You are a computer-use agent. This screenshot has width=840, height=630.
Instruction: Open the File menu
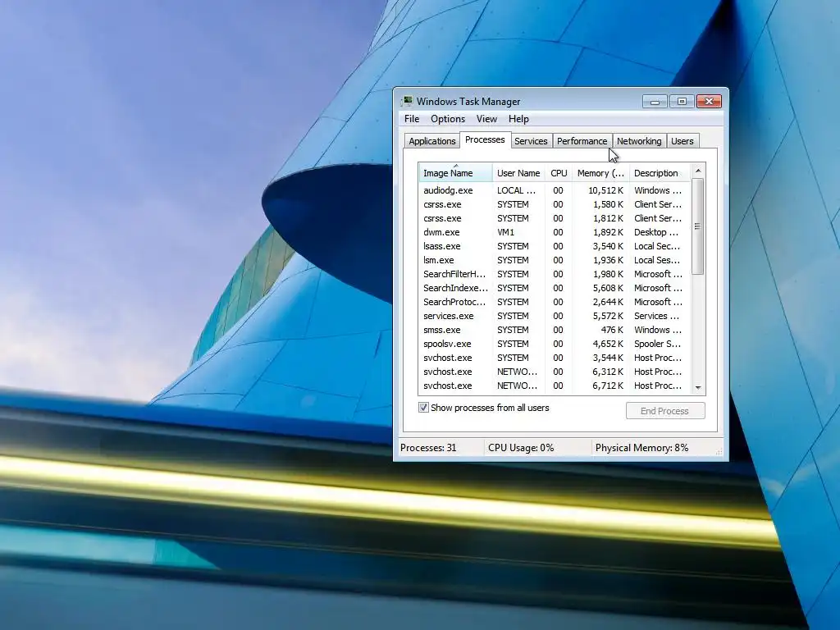412,119
